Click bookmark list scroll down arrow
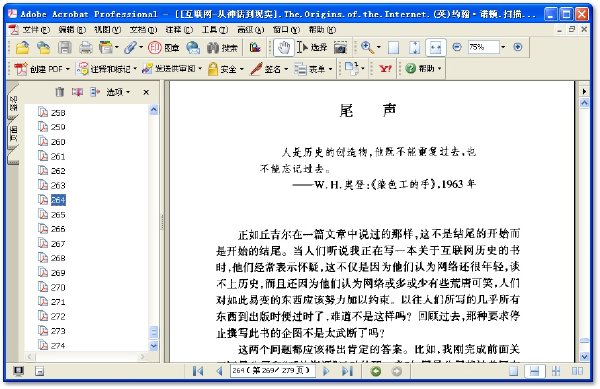This screenshot has width=600, height=389. click(x=154, y=346)
